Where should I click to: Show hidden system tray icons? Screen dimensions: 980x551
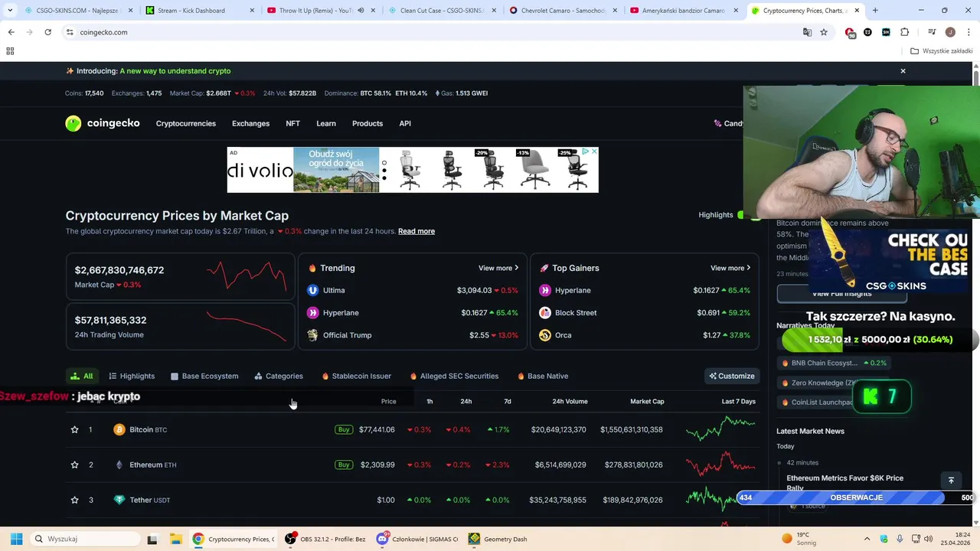(x=868, y=539)
